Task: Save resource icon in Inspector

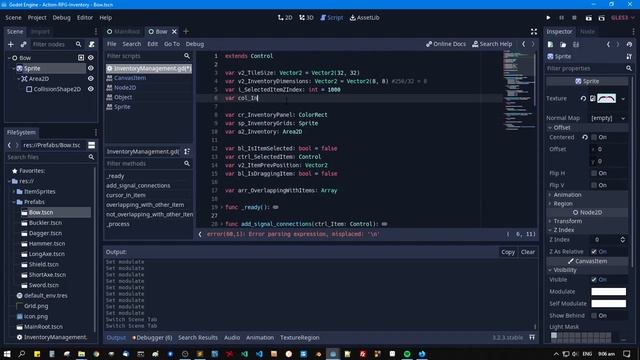Action: (x=576, y=44)
